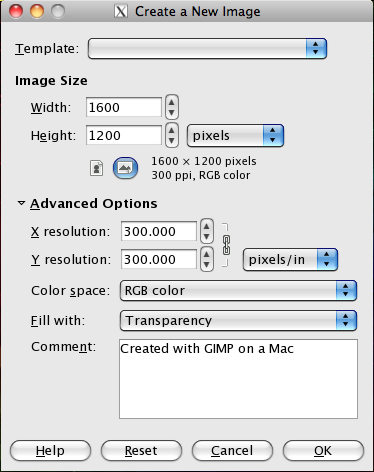
Task: Click inside the Comment text box
Action: pos(238,379)
